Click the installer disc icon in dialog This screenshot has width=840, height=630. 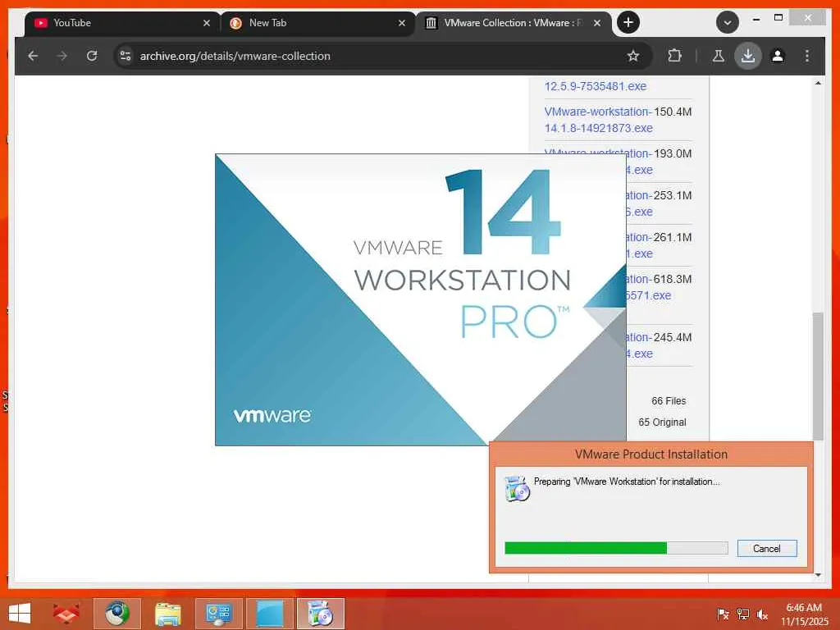[517, 488]
